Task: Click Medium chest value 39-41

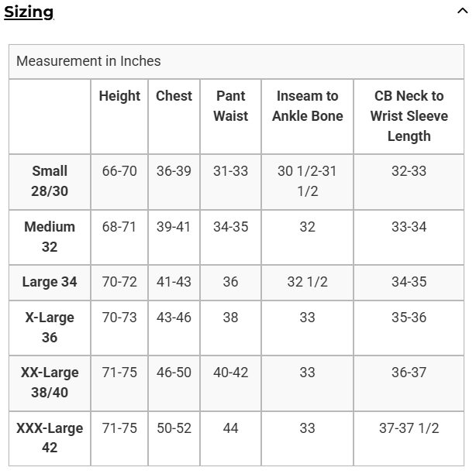Action: (x=174, y=227)
